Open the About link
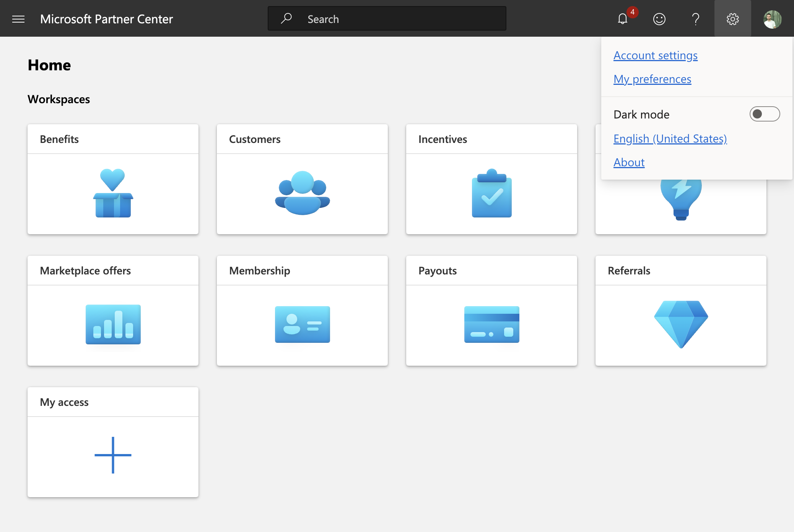 (x=629, y=162)
